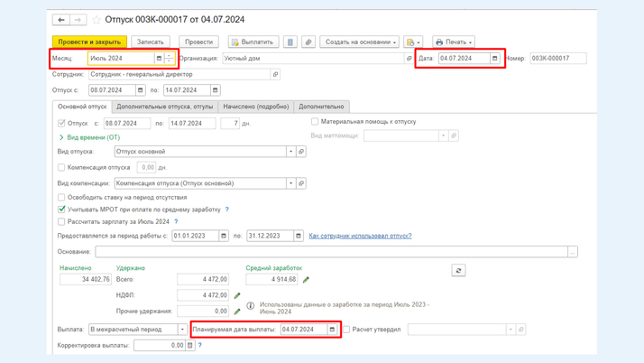Edit НДФЛ amount with the pencil icon
The image size is (644, 363).
point(237,295)
